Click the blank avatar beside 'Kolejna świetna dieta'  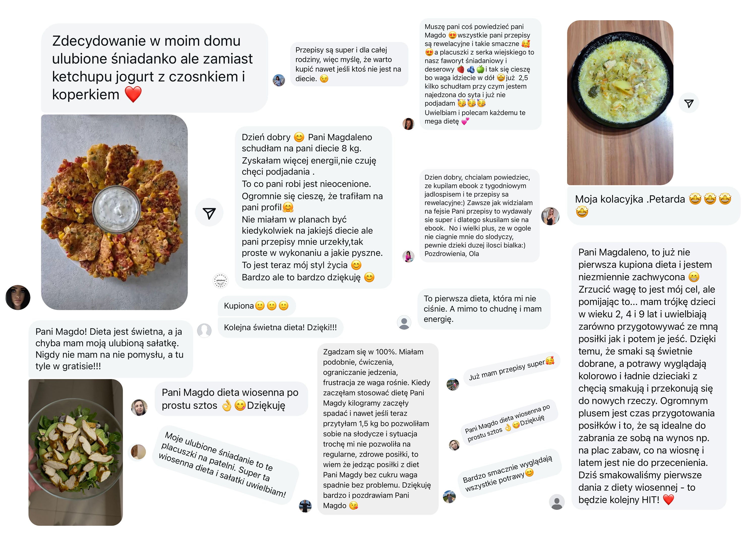coord(204,330)
